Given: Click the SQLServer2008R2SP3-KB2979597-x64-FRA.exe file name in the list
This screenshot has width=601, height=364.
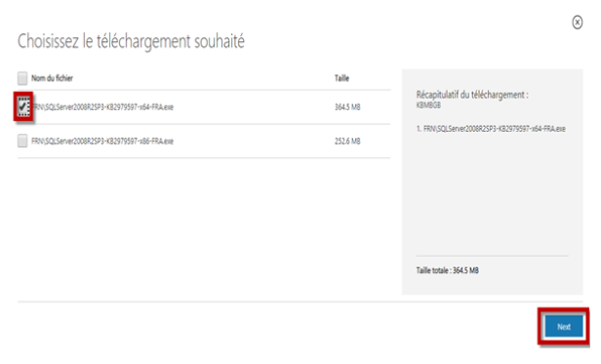Looking at the screenshot, I should pos(102,107).
